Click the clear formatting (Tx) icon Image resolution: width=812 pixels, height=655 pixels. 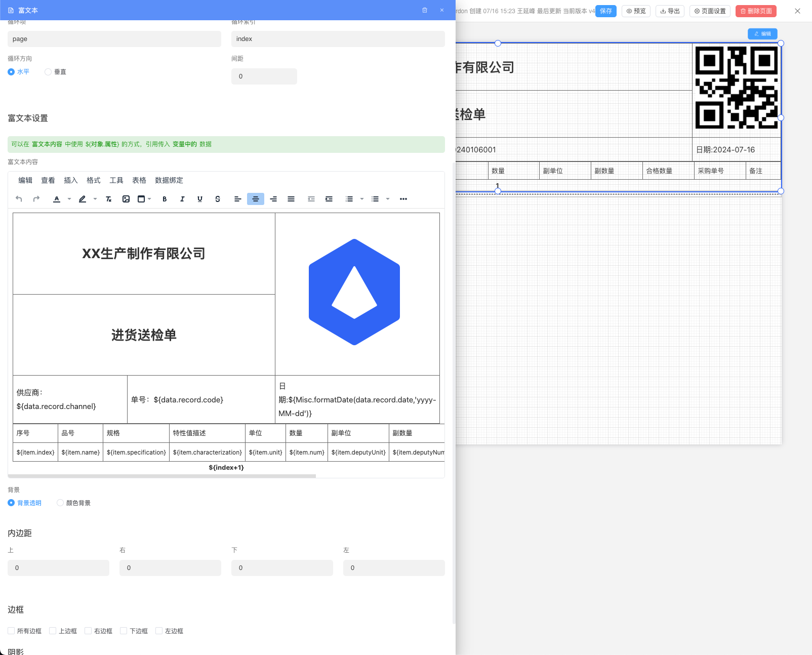coord(108,198)
